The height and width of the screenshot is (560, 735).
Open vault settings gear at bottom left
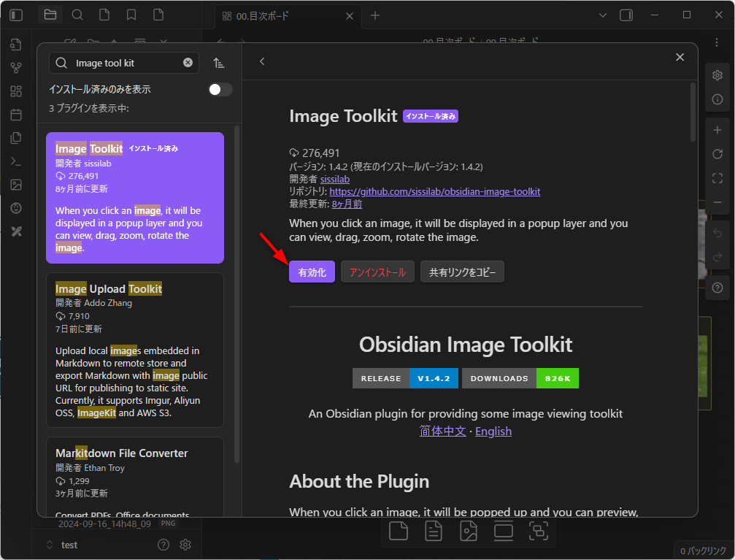(185, 545)
